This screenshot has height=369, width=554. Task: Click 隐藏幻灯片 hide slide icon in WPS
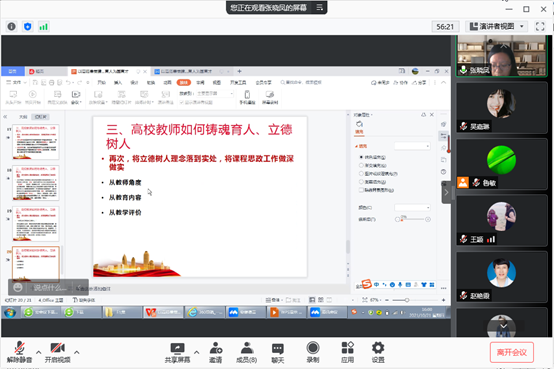[x=121, y=97]
